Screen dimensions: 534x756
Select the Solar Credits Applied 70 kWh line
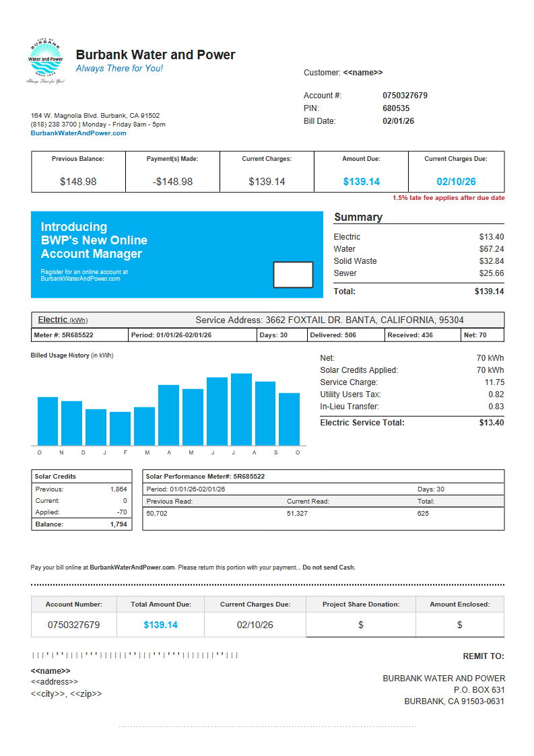coord(412,370)
